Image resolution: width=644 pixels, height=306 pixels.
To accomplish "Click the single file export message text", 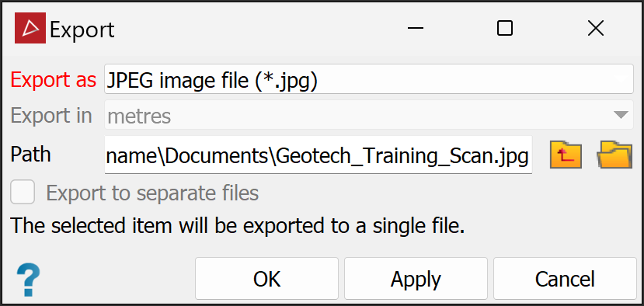I will 238,226.
